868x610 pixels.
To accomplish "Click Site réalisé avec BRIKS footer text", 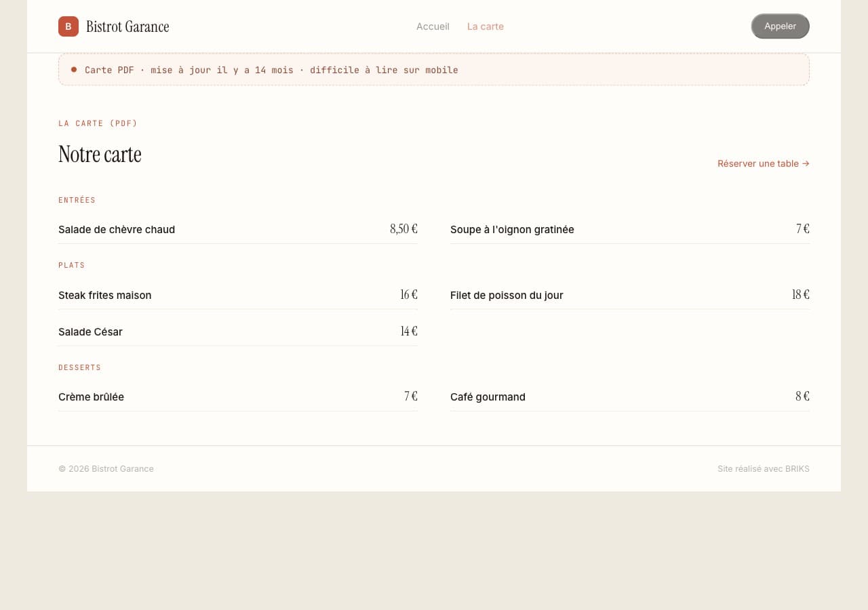I will [x=764, y=469].
